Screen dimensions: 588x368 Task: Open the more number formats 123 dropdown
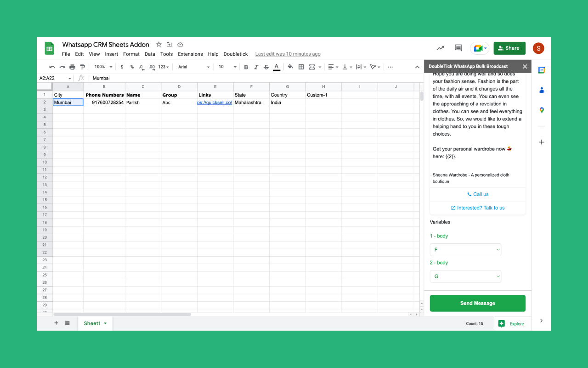[164, 67]
